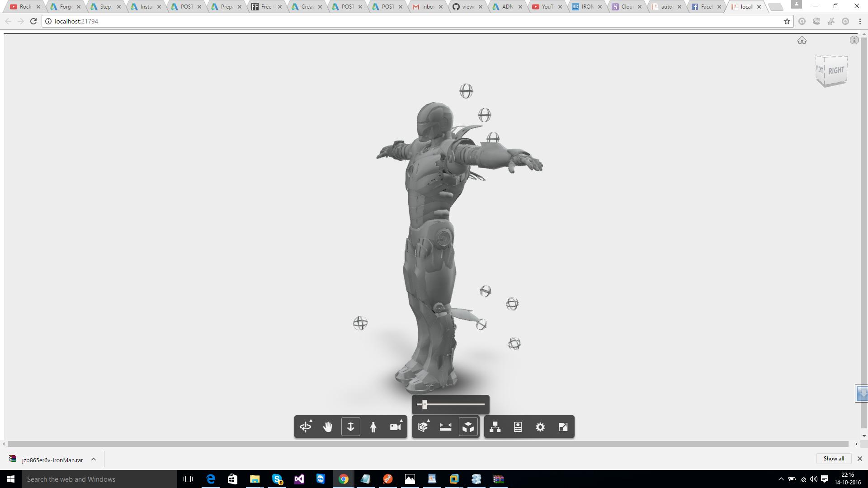Screen dimensions: 868x488
Task: Expand options arrow for IronMan.rar download
Action: click(x=94, y=460)
